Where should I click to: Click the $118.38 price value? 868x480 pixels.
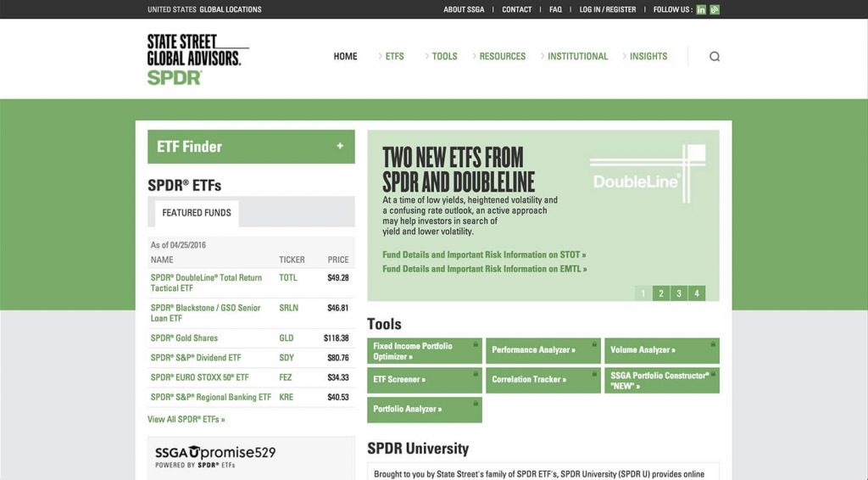(x=336, y=338)
